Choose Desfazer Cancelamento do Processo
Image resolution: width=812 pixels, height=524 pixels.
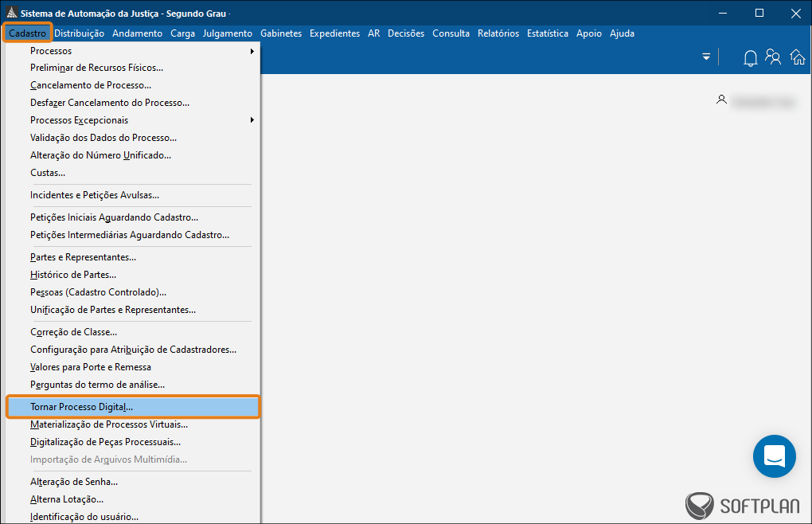click(133, 103)
